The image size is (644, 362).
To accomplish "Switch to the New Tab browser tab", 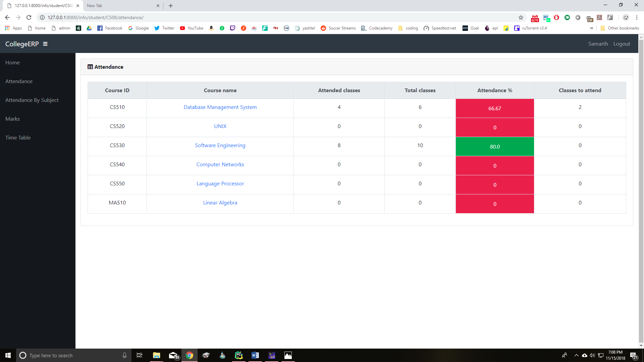I will [122, 6].
